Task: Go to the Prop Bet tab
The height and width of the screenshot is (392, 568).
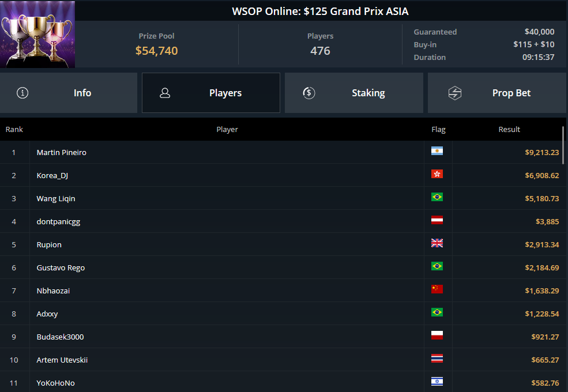Action: [x=496, y=93]
